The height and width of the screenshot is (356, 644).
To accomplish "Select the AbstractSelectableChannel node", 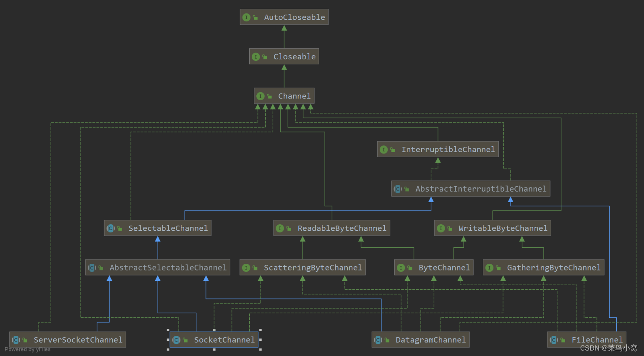I will pos(158,268).
